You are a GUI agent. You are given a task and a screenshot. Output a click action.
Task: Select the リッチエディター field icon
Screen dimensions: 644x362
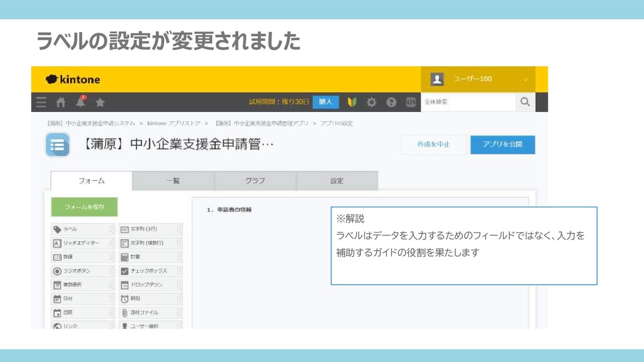(57, 243)
